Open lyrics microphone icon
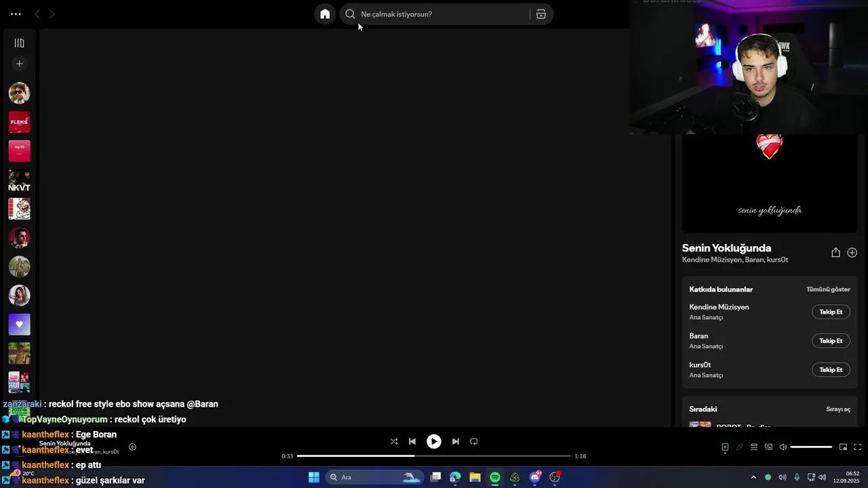868x488 pixels. click(740, 447)
